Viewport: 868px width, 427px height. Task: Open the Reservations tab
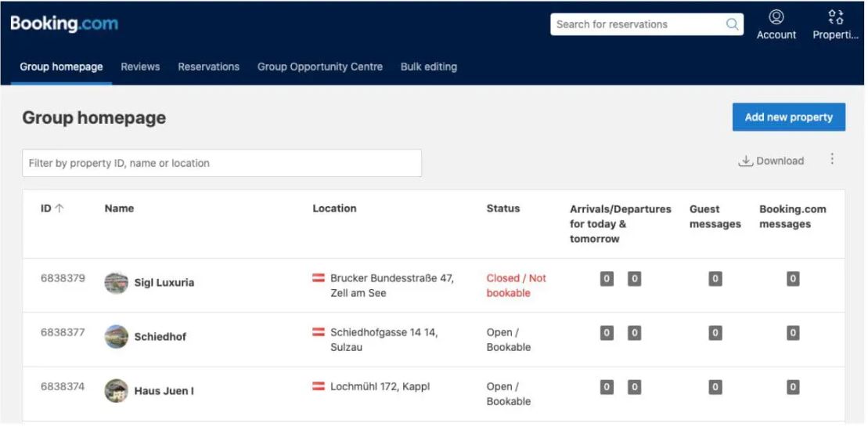pyautogui.click(x=208, y=67)
